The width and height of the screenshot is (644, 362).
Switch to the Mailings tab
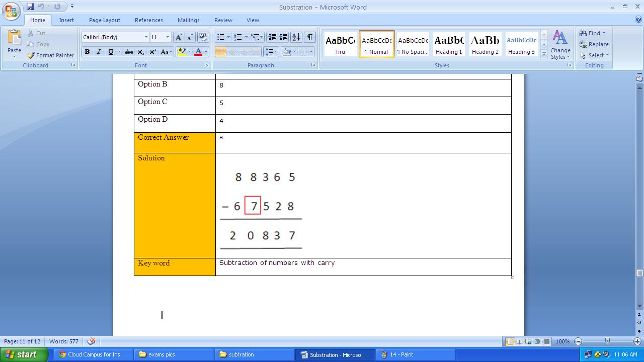pyautogui.click(x=189, y=20)
